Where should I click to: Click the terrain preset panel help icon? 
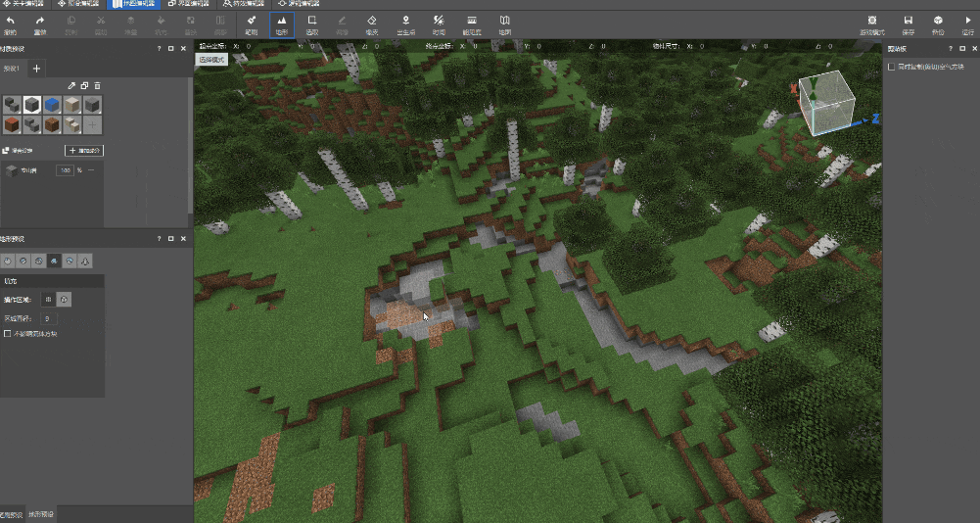pyautogui.click(x=159, y=238)
